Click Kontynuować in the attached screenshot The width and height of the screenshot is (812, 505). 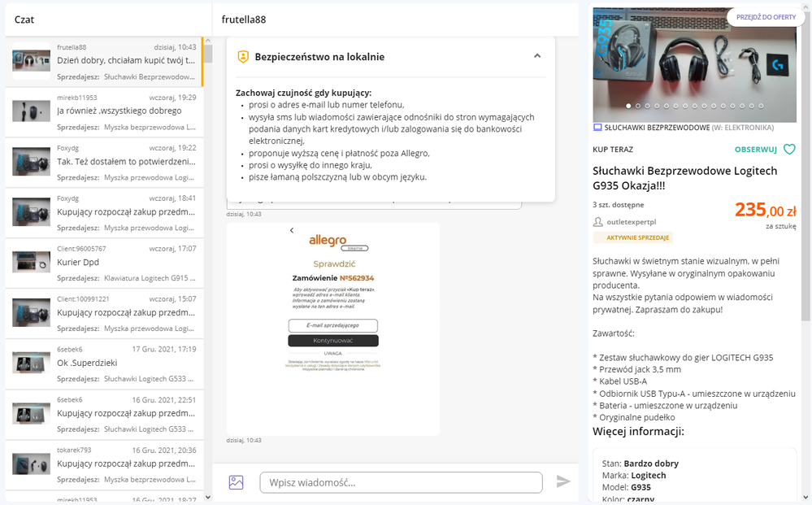[x=333, y=340]
